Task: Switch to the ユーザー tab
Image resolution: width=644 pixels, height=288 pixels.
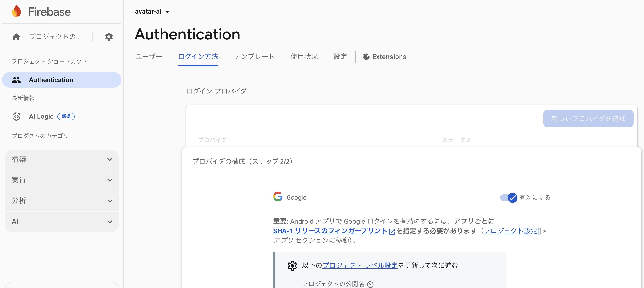Action: [149, 57]
